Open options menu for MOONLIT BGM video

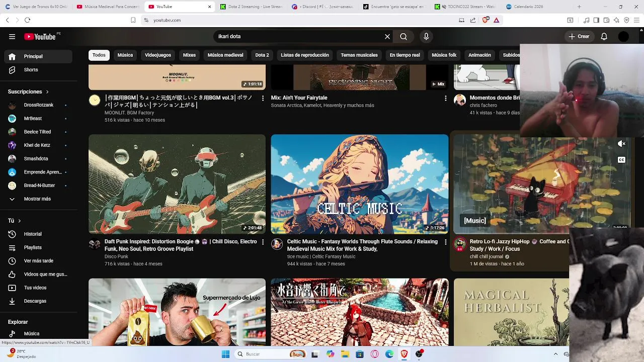pyautogui.click(x=263, y=99)
